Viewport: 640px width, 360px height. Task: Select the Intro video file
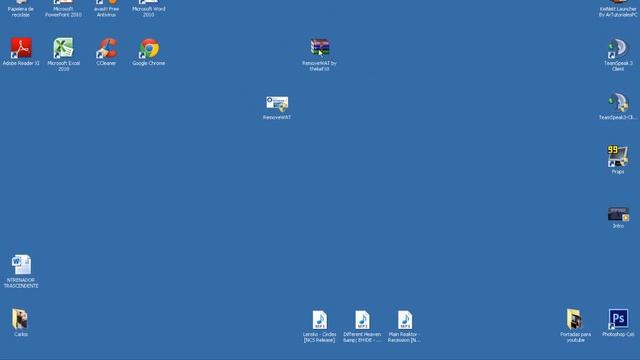tap(618, 214)
